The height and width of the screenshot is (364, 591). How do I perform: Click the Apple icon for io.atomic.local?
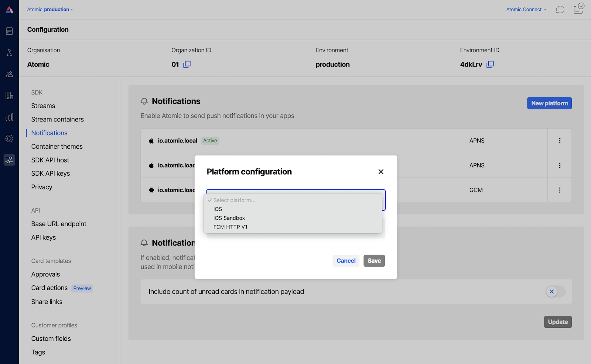(x=151, y=141)
